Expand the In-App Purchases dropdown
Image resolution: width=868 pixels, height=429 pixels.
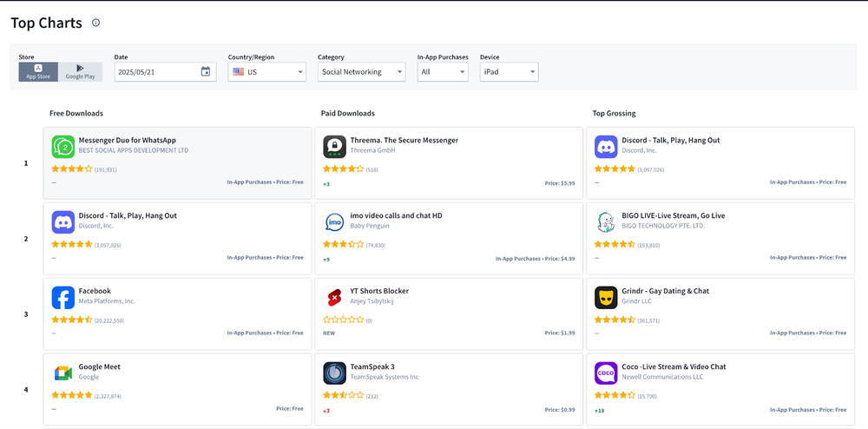[x=442, y=72]
